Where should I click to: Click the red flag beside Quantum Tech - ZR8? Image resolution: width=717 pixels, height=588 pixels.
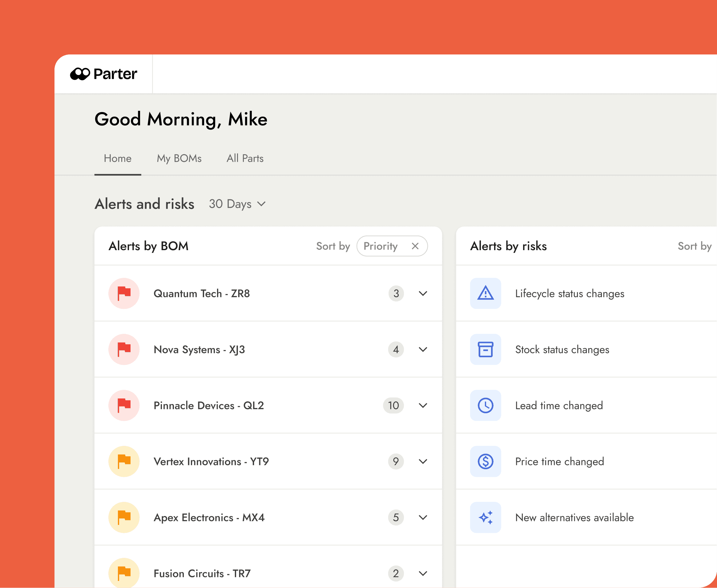124,293
